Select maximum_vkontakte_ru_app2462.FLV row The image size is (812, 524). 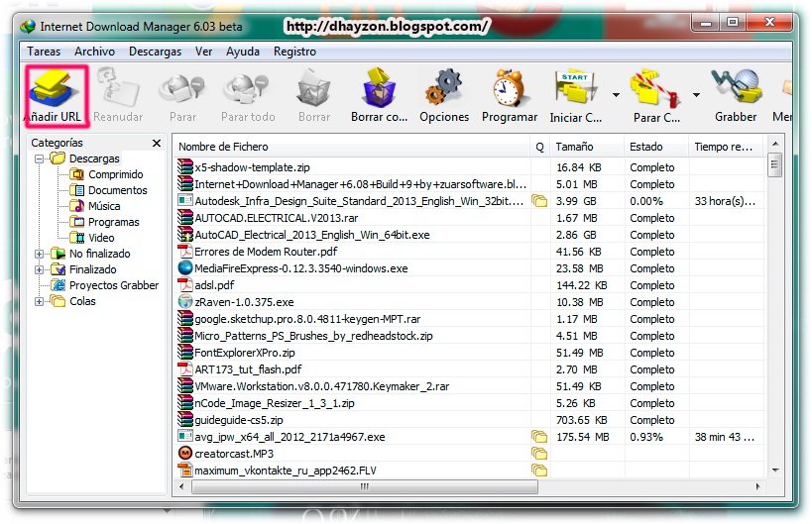coord(470,471)
